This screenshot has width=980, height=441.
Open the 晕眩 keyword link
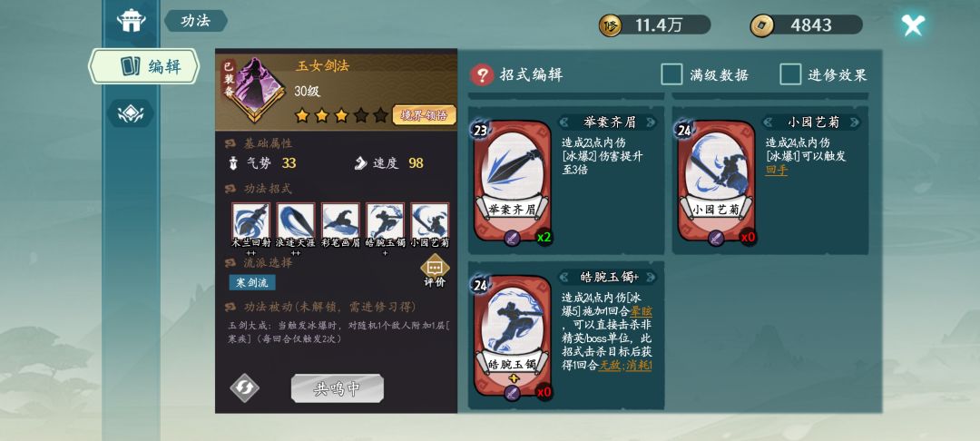tap(642, 310)
